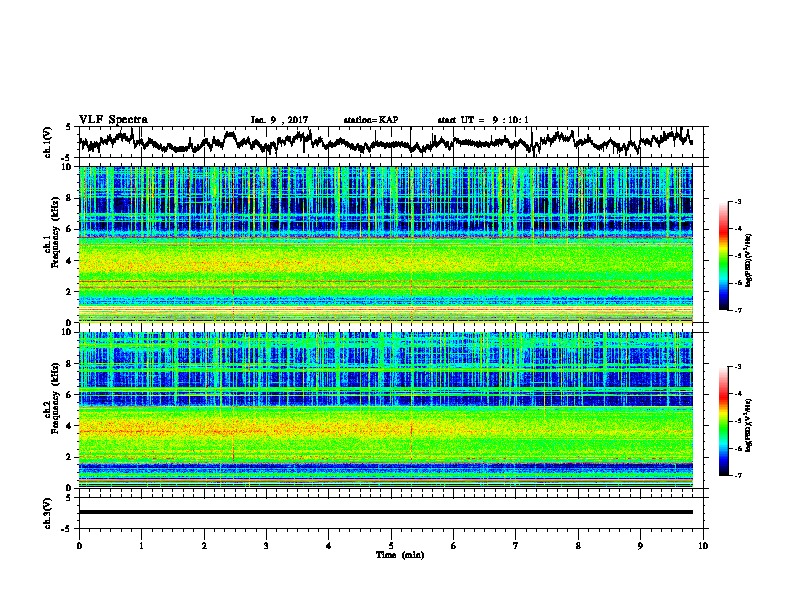The image size is (792, 612).
Task: Click inside the ch.2 spectrogram panel
Action: (x=386, y=410)
